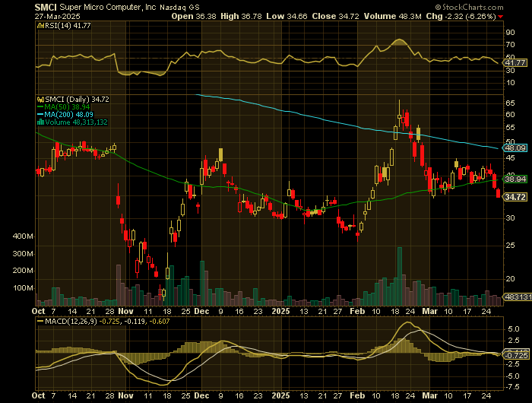The image size is (532, 403).
Task: Click the 'Nasdaq GS' exchange label
Action: pos(179,7)
